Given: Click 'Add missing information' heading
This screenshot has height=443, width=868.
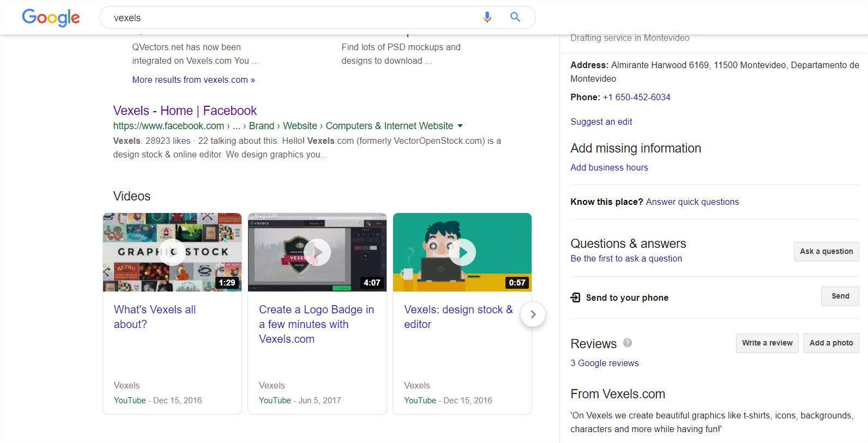Looking at the screenshot, I should pos(636,148).
